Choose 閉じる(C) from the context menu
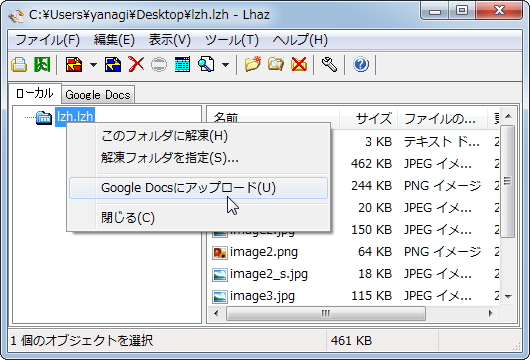 (x=198, y=218)
